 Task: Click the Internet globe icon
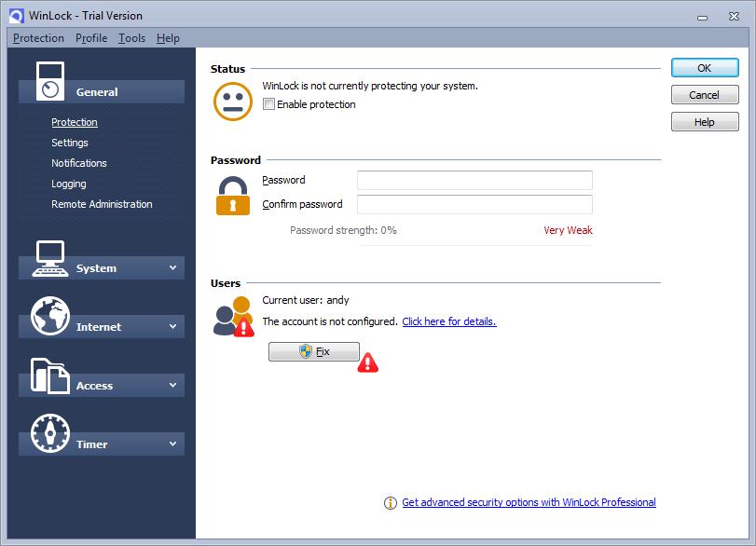coord(50,316)
